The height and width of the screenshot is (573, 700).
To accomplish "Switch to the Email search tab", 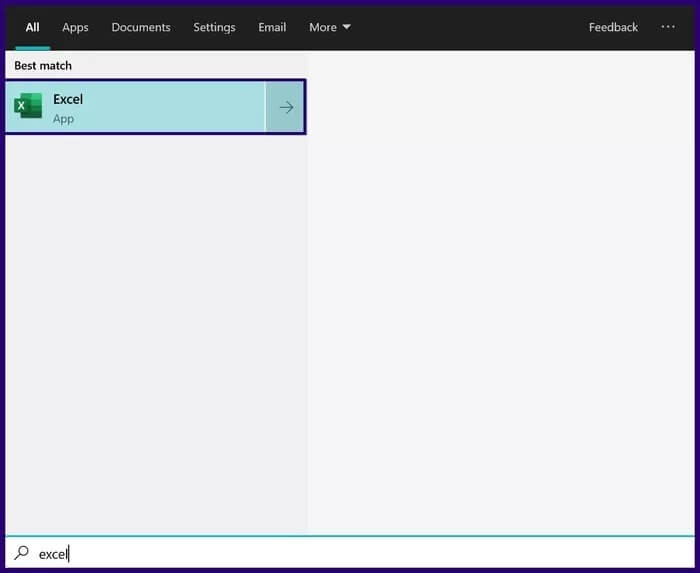I will click(x=272, y=28).
